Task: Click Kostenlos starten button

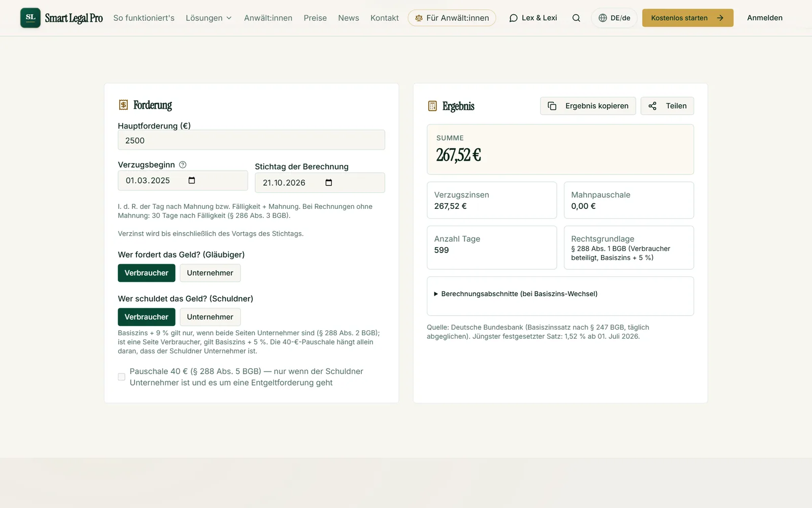Action: point(688,18)
